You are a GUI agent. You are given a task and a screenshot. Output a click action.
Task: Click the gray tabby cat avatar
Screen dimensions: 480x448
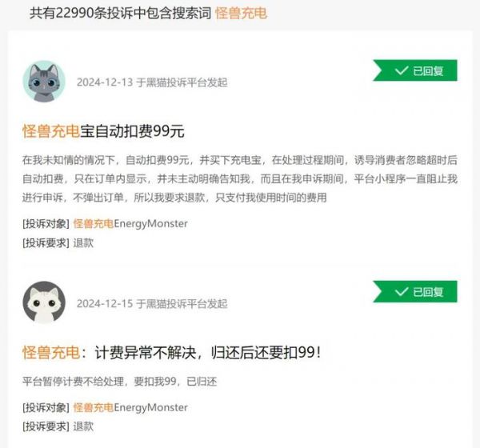pos(44,82)
